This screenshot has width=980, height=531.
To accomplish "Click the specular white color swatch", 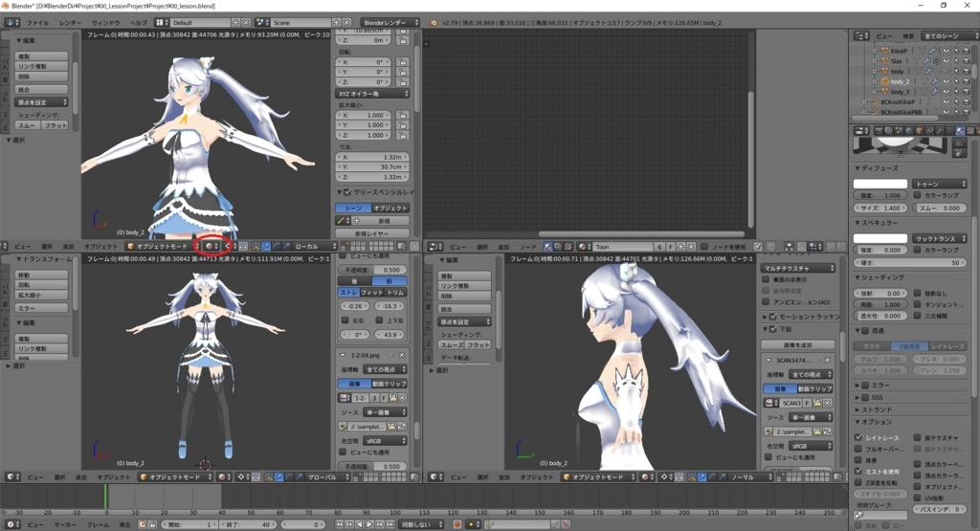I will [x=880, y=238].
